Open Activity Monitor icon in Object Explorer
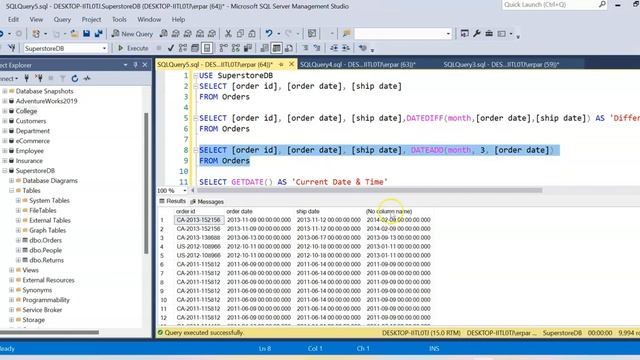The height and width of the screenshot is (360, 640). point(87,78)
